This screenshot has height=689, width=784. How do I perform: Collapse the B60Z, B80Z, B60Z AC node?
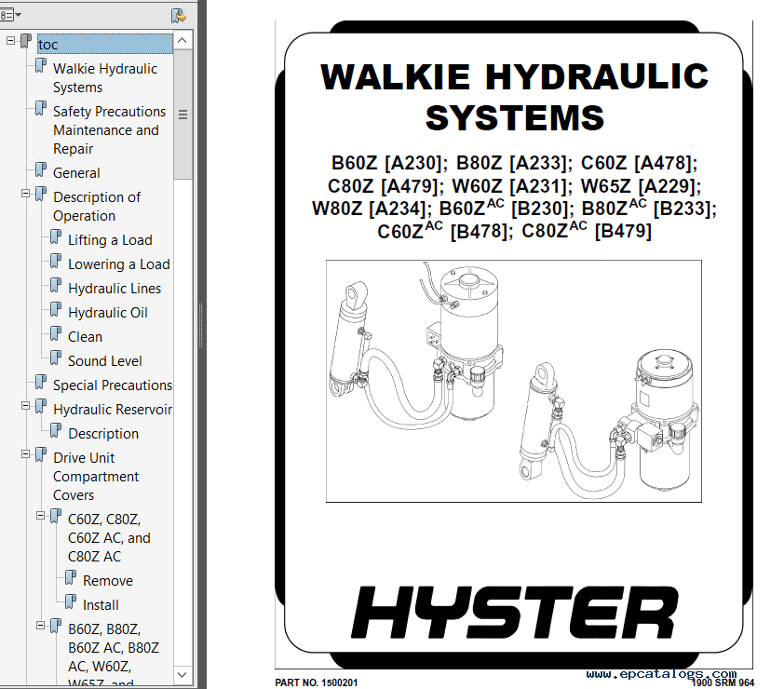(x=40, y=626)
